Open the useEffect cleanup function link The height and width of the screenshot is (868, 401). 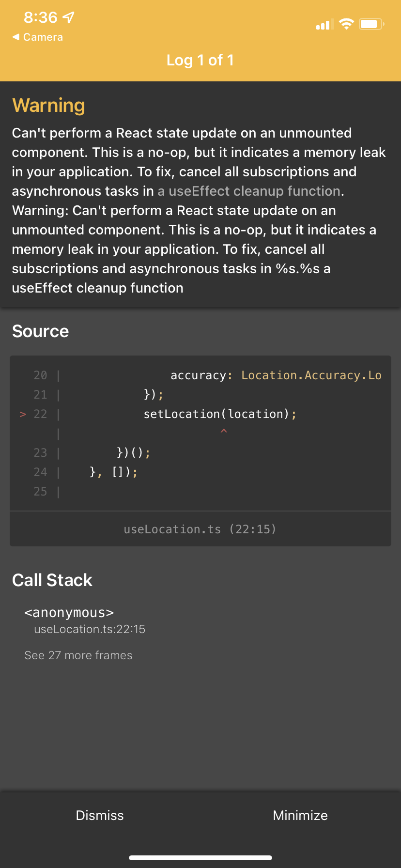coord(248,191)
